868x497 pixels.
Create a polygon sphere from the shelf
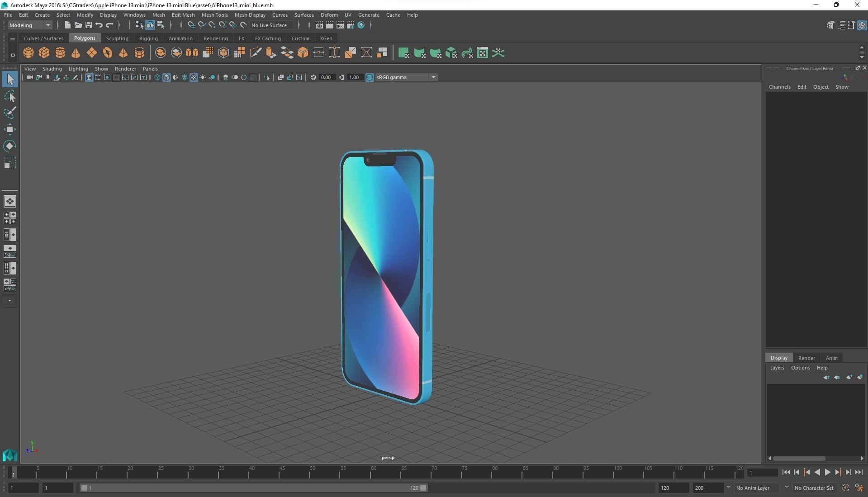(x=28, y=53)
